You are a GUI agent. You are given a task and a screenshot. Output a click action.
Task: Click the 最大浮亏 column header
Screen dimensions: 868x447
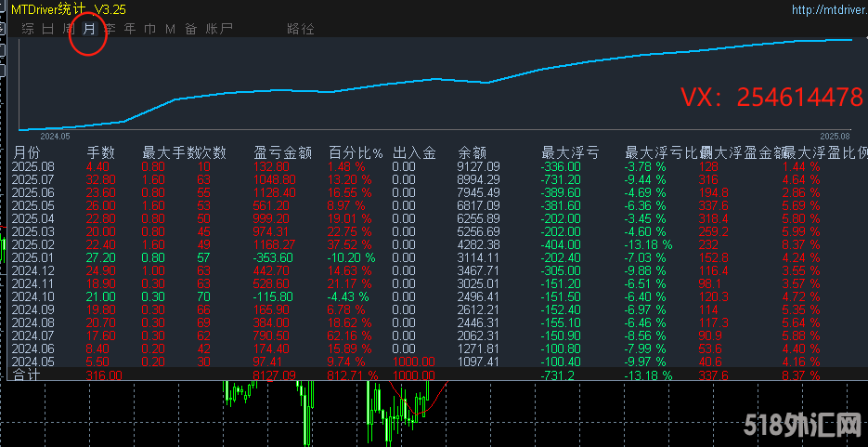click(569, 151)
